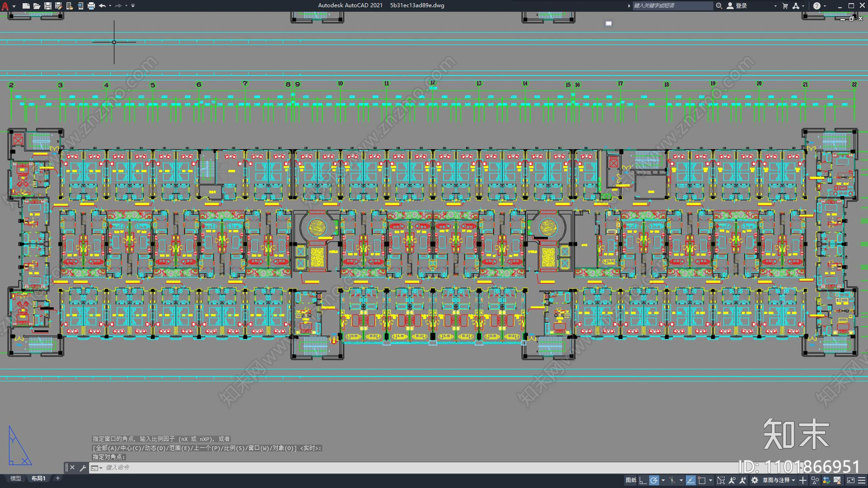The height and width of the screenshot is (488, 868).
Task: Toggle object snap tracking
Action: (x=690, y=480)
